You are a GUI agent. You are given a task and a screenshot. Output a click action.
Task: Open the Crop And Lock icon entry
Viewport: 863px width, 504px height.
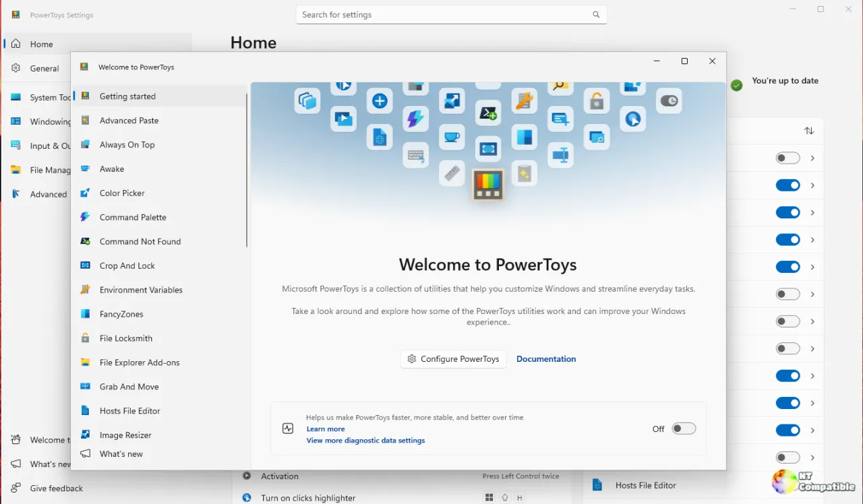[85, 266]
